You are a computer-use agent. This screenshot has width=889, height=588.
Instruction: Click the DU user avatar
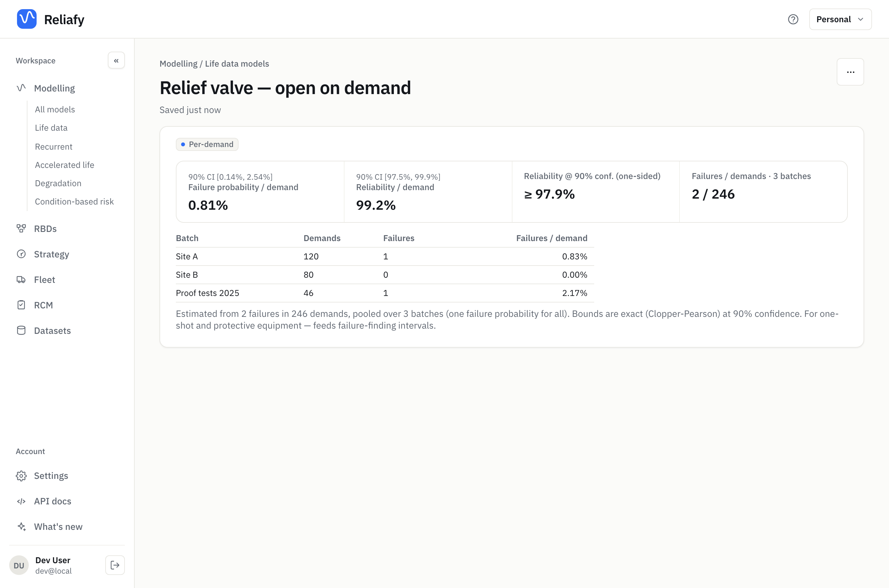pos(19,565)
